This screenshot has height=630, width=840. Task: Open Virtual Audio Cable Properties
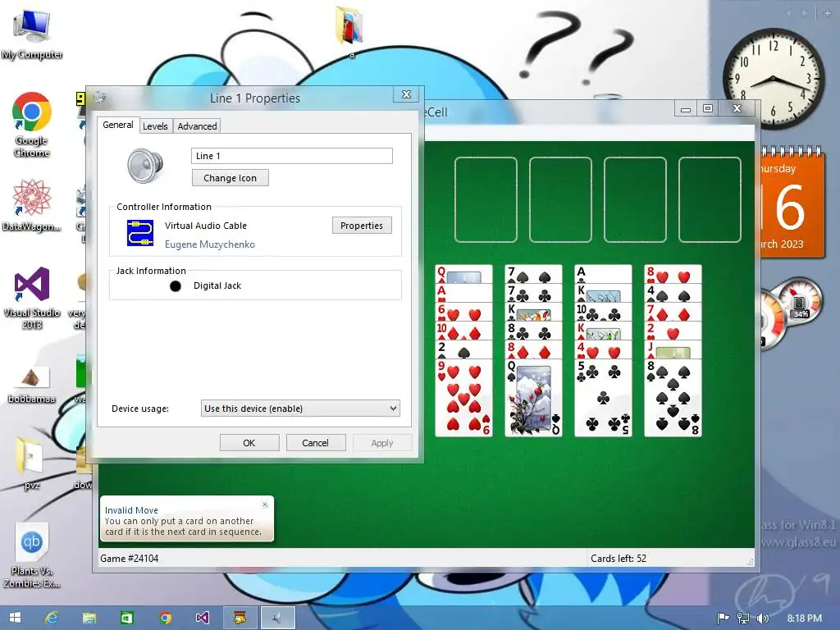pos(362,226)
